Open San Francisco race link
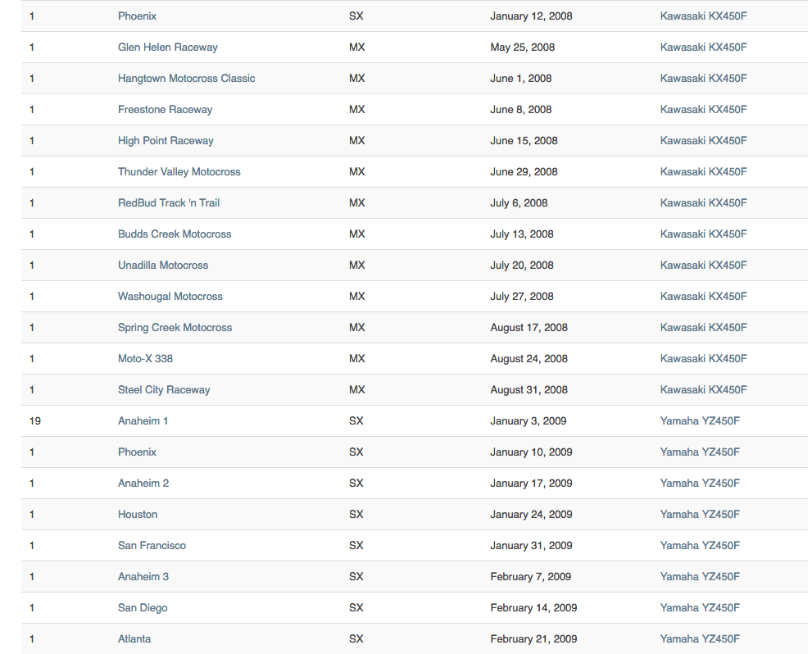812x654 pixels. tap(152, 546)
